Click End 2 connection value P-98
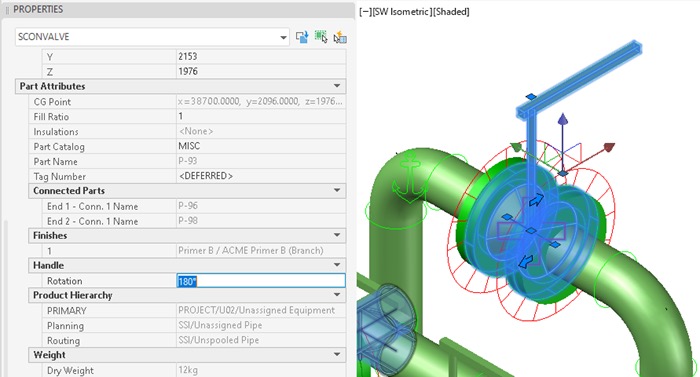The width and height of the screenshot is (700, 377). pyautogui.click(x=188, y=221)
